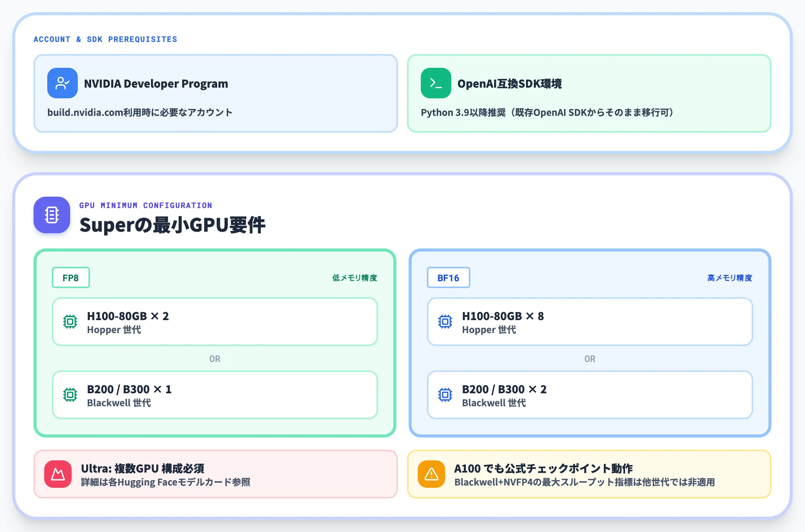The width and height of the screenshot is (805, 532).
Task: Click the 高メモリ精度 label
Action: [730, 278]
